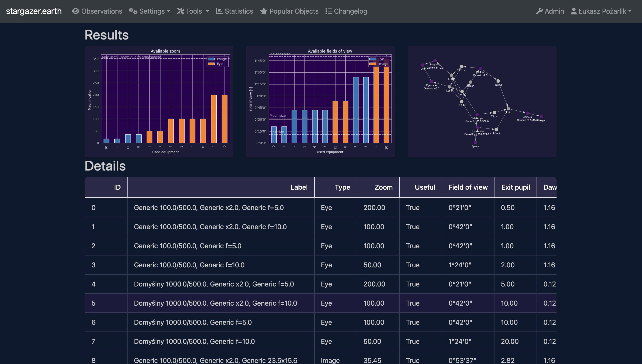The height and width of the screenshot is (364, 642).
Task: Open the Statistics page
Action: 239,11
